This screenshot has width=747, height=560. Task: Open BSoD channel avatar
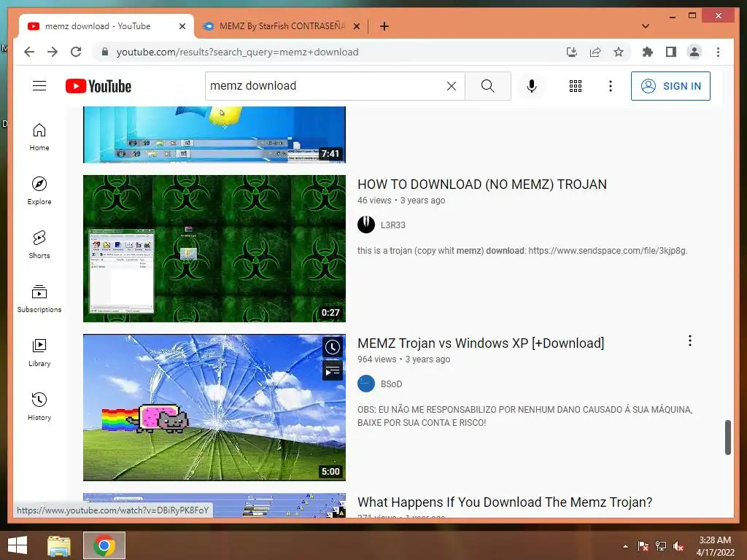tap(366, 384)
